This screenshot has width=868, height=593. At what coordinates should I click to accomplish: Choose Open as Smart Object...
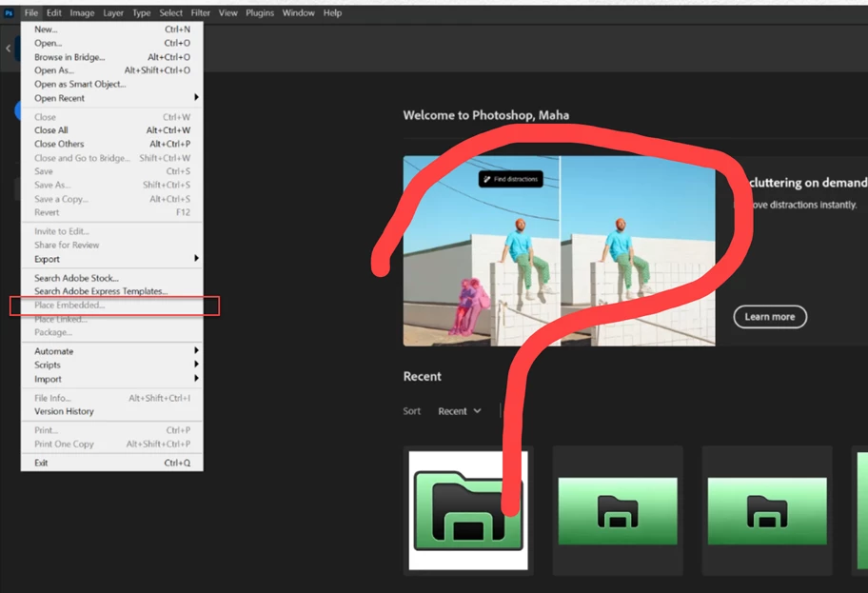111,84
